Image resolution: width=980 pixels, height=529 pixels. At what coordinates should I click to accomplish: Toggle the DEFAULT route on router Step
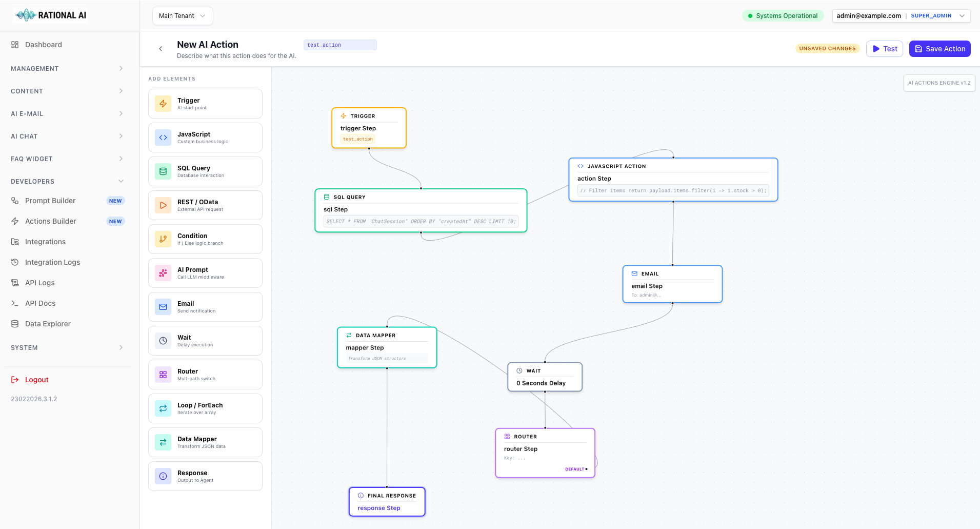coord(575,468)
